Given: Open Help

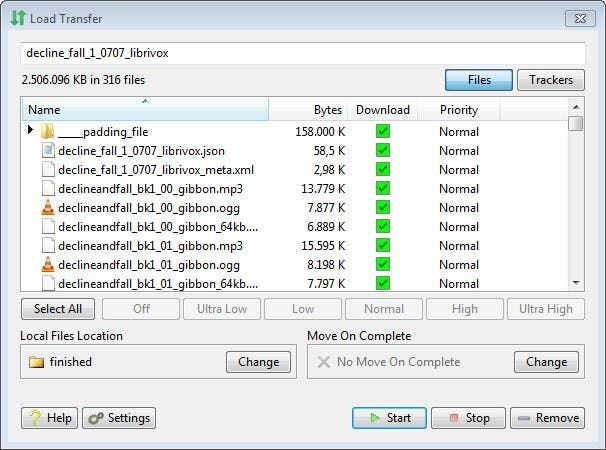Looking at the screenshot, I should 49,418.
